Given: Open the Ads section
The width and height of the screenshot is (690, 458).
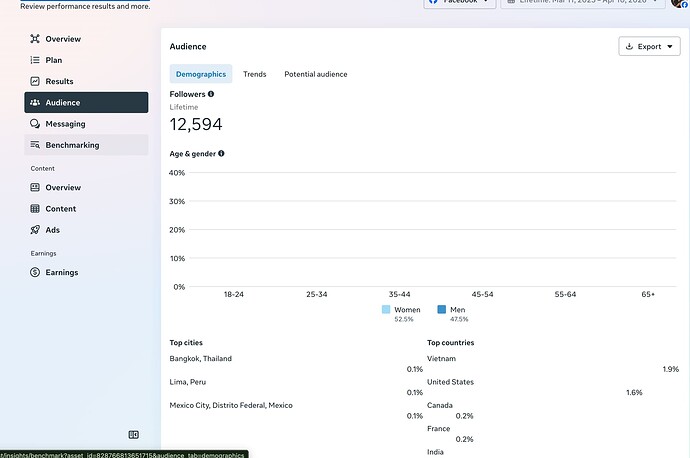Looking at the screenshot, I should point(86,230).
